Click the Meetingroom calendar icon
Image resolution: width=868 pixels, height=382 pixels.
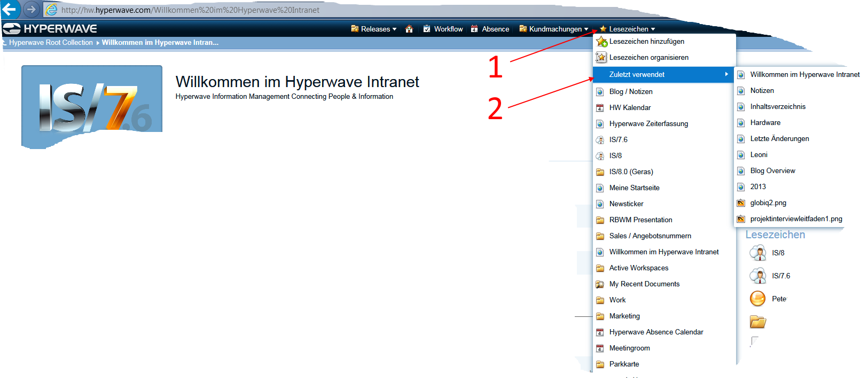[x=600, y=348]
